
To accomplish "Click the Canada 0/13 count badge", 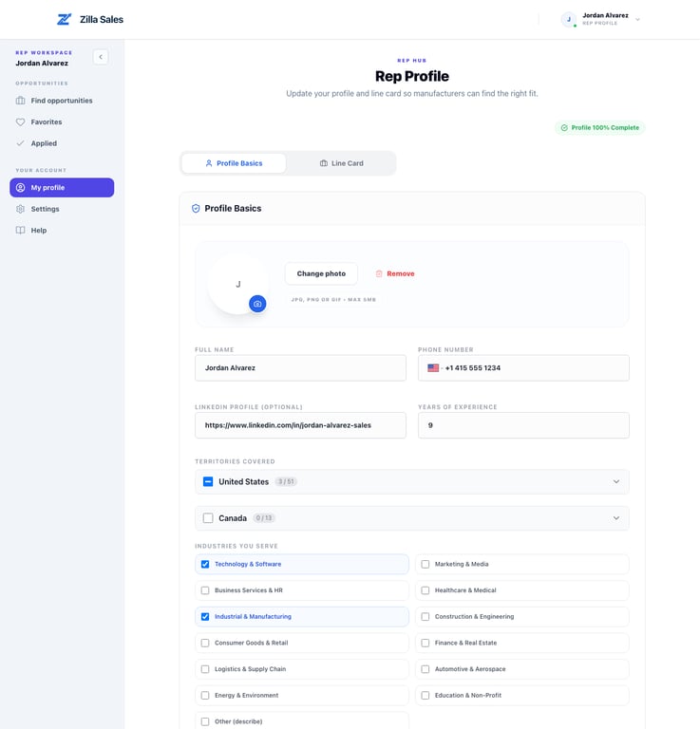I will coord(264,518).
